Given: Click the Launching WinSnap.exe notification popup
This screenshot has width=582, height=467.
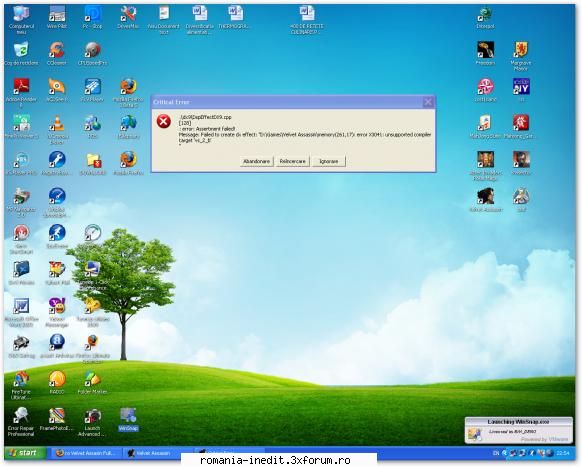Looking at the screenshot, I should 519,430.
